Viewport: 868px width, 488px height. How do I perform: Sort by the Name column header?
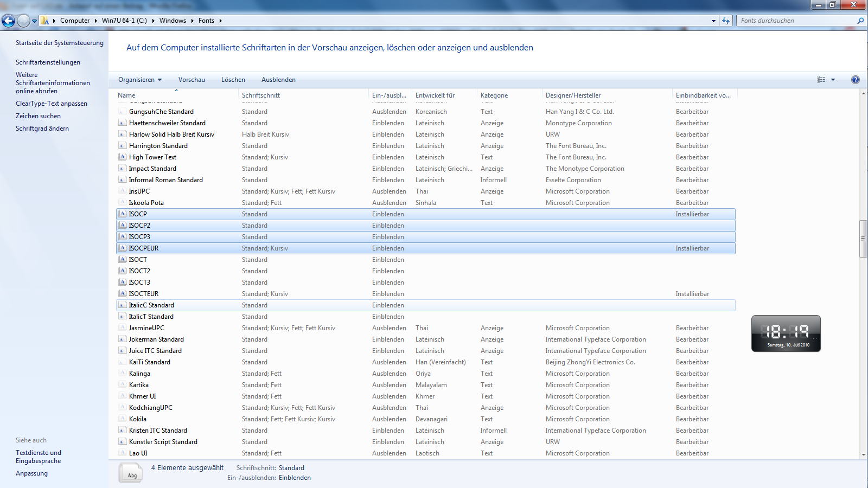pyautogui.click(x=177, y=95)
